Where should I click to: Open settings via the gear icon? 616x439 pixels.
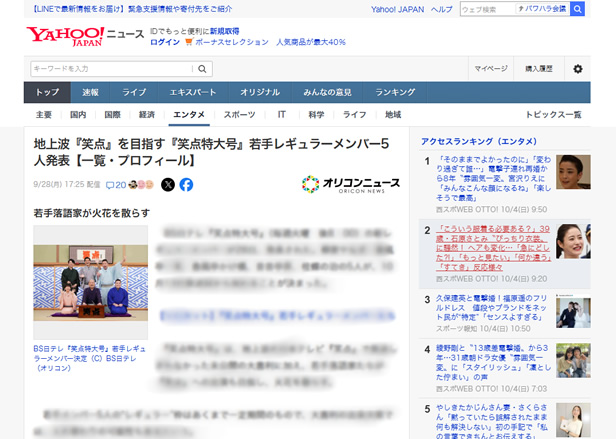(x=578, y=69)
